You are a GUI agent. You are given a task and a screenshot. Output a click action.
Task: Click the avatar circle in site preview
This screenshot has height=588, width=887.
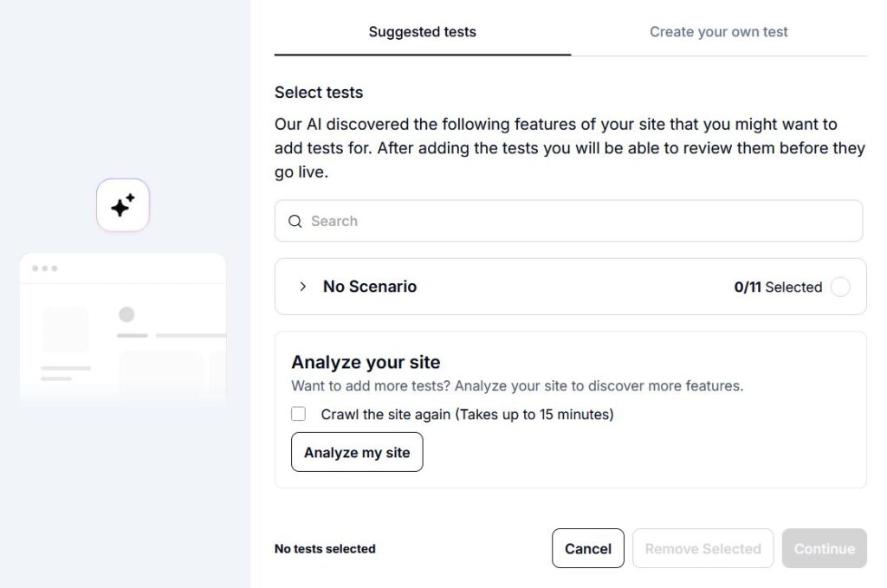coord(126,314)
